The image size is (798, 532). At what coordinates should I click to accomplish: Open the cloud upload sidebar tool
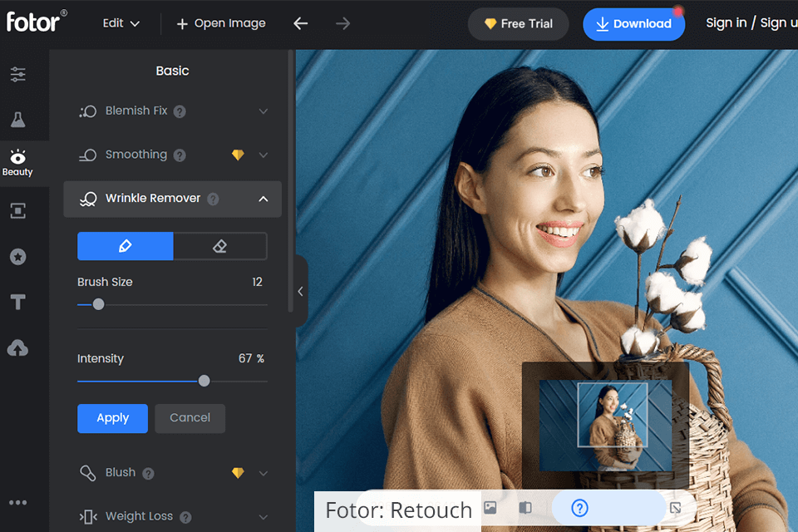pyautogui.click(x=17, y=348)
